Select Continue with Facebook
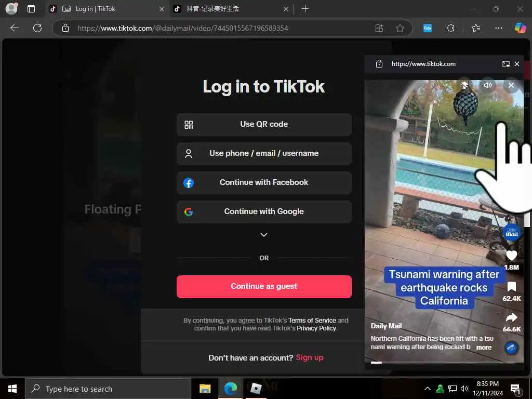The width and height of the screenshot is (532, 399). [264, 183]
